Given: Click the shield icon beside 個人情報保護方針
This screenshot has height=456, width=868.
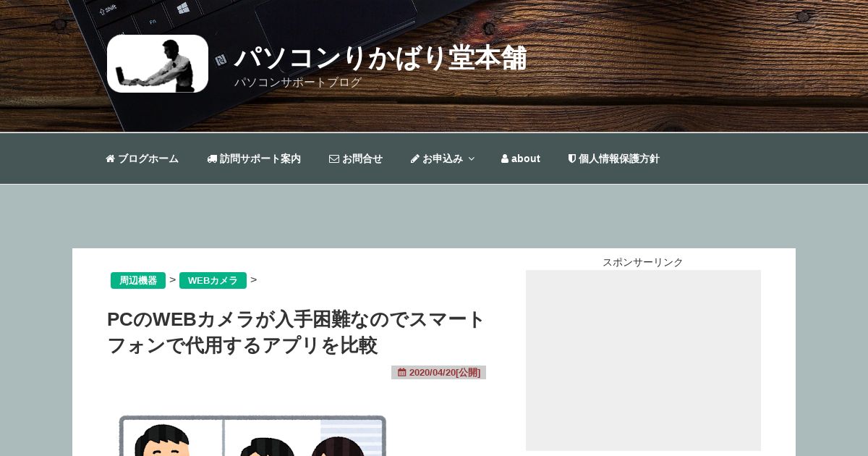Looking at the screenshot, I should [x=571, y=159].
